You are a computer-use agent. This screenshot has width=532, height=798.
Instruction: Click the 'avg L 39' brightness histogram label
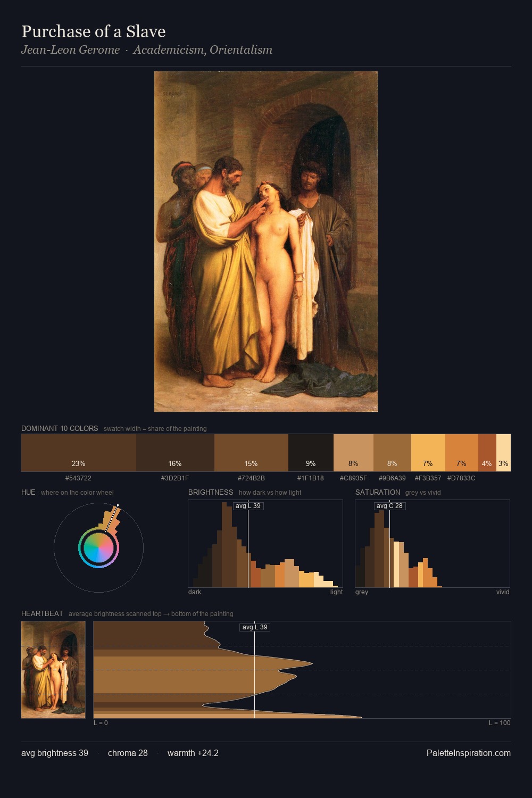coord(248,506)
